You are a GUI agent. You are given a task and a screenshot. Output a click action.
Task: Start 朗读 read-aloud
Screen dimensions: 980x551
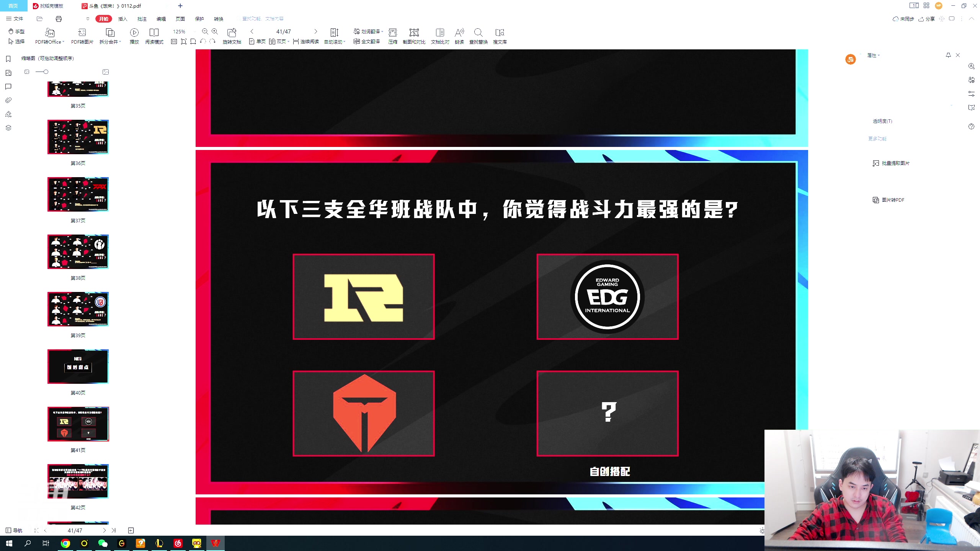(459, 36)
